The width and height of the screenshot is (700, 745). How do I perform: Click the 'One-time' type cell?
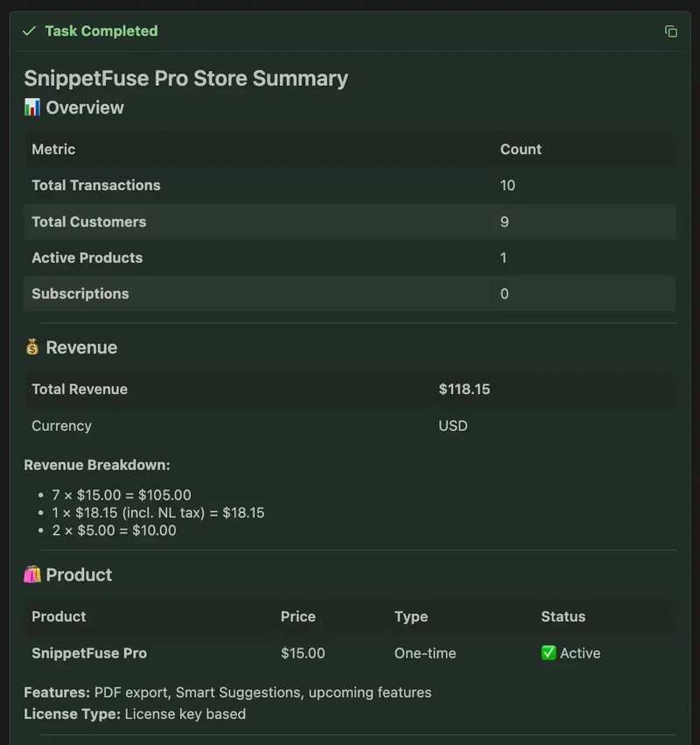[x=425, y=653]
